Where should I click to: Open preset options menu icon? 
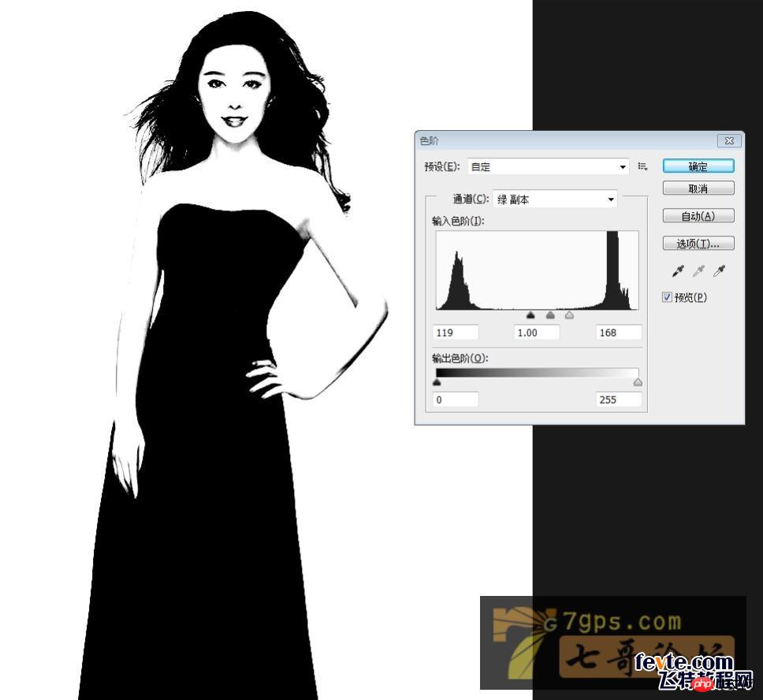pyautogui.click(x=642, y=166)
